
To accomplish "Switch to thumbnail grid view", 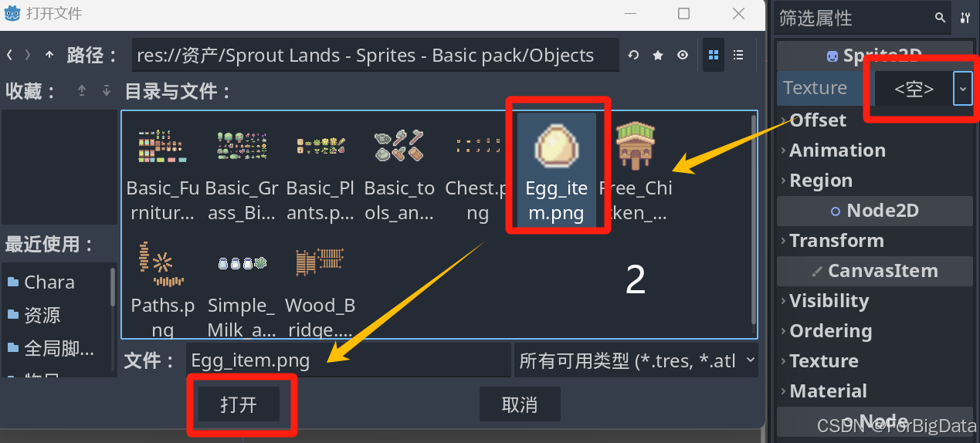I will coord(714,55).
